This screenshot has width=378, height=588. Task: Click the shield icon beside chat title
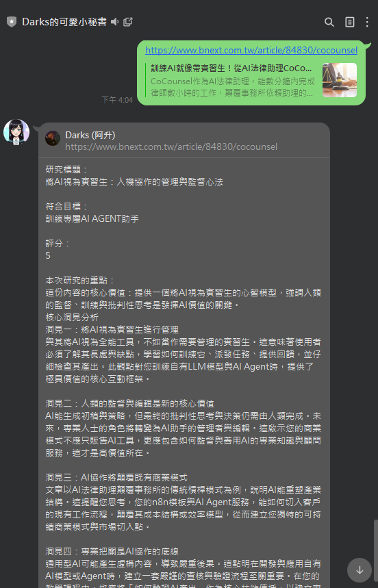[x=12, y=22]
